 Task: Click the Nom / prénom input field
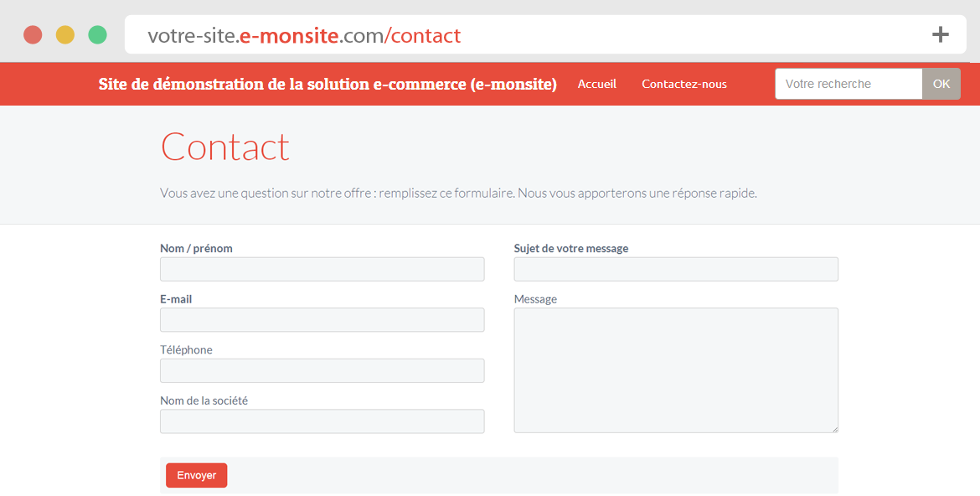pyautogui.click(x=322, y=269)
